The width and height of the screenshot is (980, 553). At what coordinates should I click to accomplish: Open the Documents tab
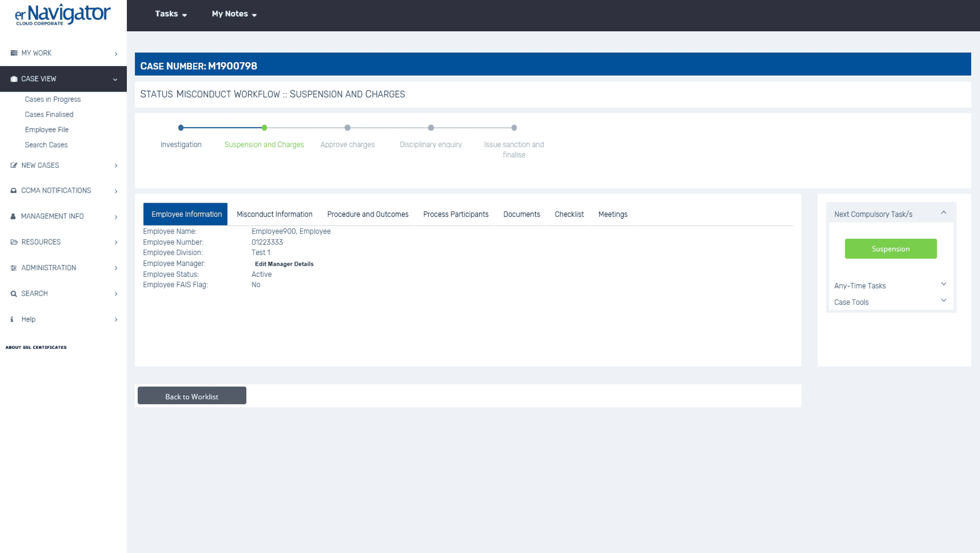click(521, 214)
